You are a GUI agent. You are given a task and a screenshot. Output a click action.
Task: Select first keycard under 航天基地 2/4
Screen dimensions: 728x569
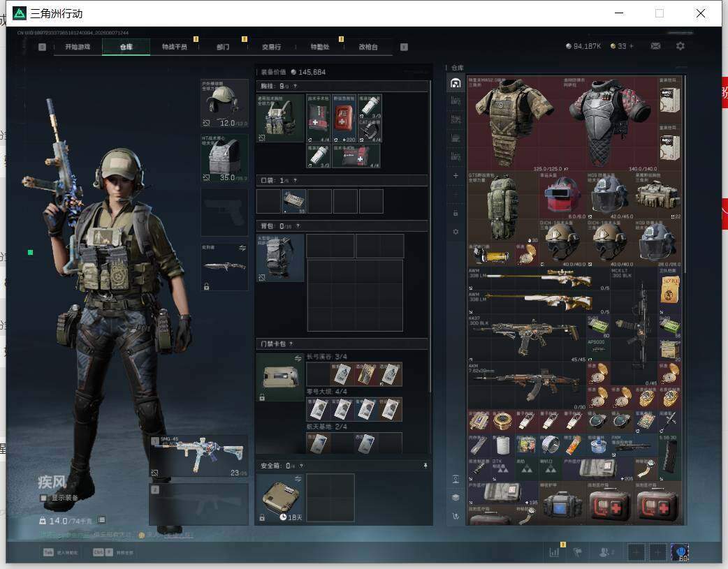coord(319,444)
